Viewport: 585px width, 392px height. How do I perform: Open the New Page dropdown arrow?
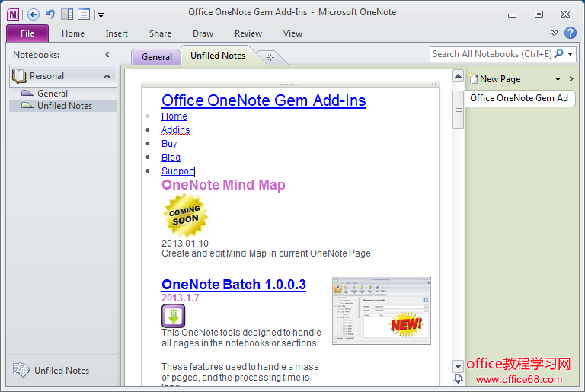pyautogui.click(x=558, y=79)
